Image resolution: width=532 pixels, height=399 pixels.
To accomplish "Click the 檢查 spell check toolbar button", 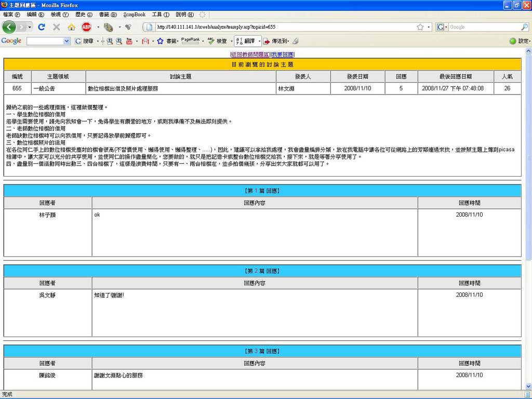I will point(218,41).
